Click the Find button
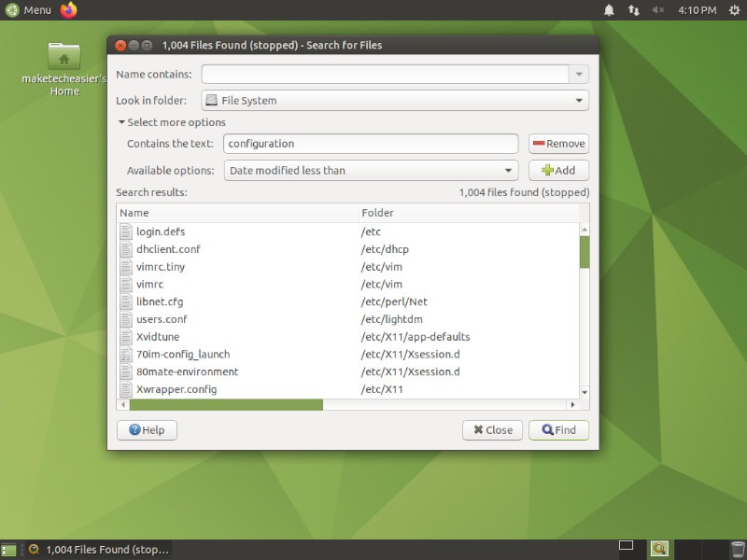Screen dimensions: 747x560 (557, 430)
